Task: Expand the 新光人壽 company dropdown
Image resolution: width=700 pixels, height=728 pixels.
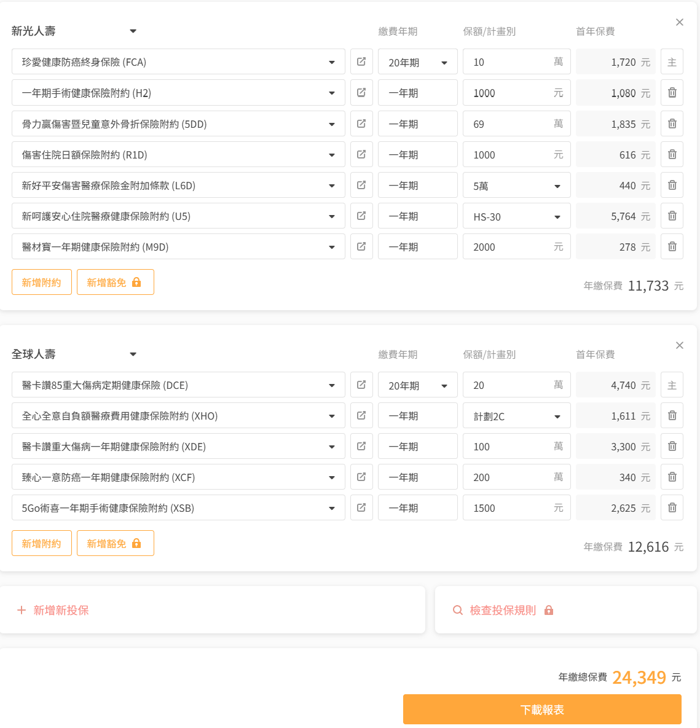Action: [133, 31]
